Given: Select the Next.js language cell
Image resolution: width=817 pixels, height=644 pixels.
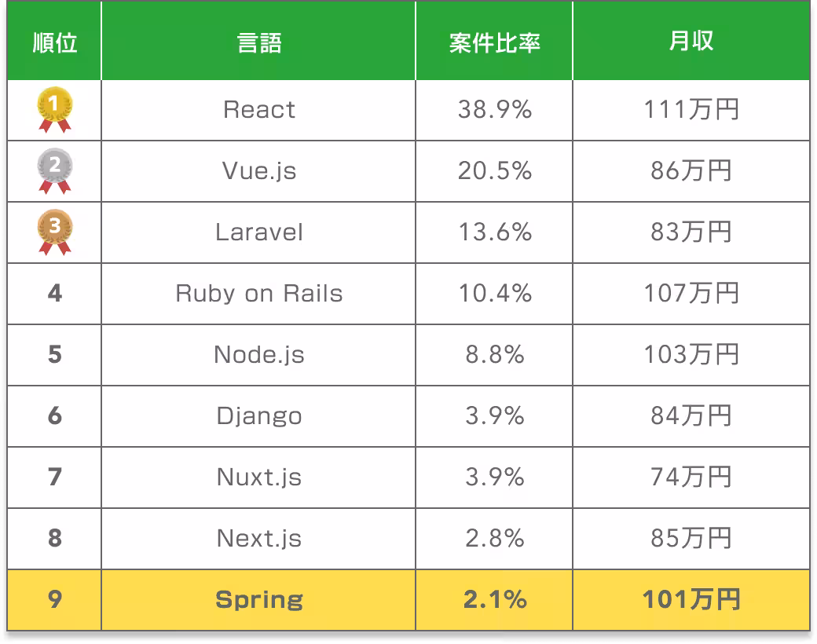Looking at the screenshot, I should 258,538.
